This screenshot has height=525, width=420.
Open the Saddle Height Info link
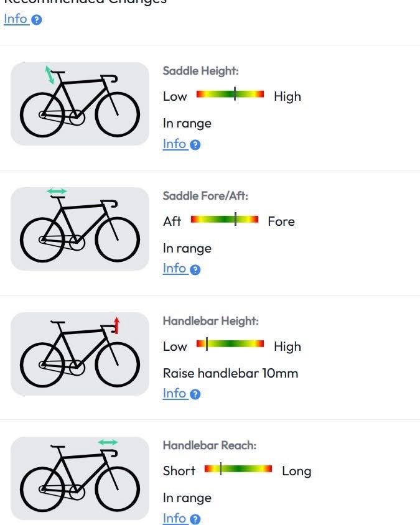(174, 144)
